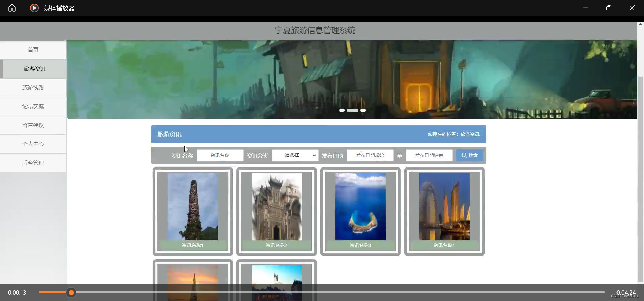
Task: Click the 资讯名称1 caption label
Action: click(193, 245)
